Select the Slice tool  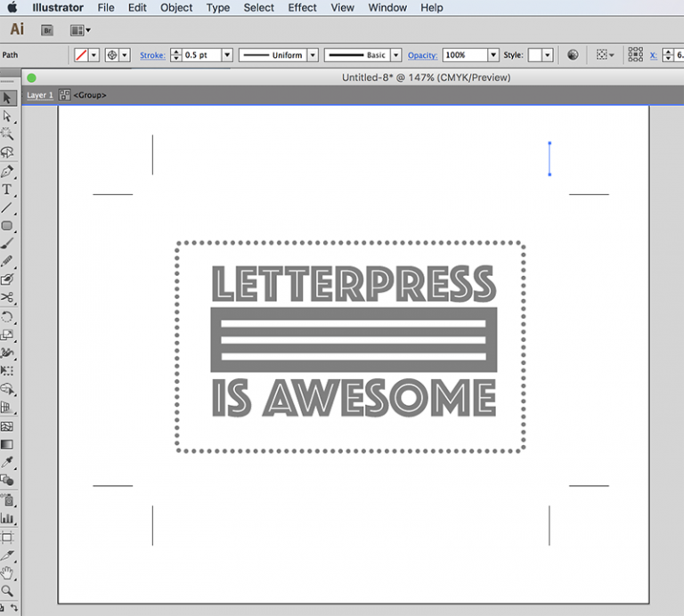pos(7,555)
